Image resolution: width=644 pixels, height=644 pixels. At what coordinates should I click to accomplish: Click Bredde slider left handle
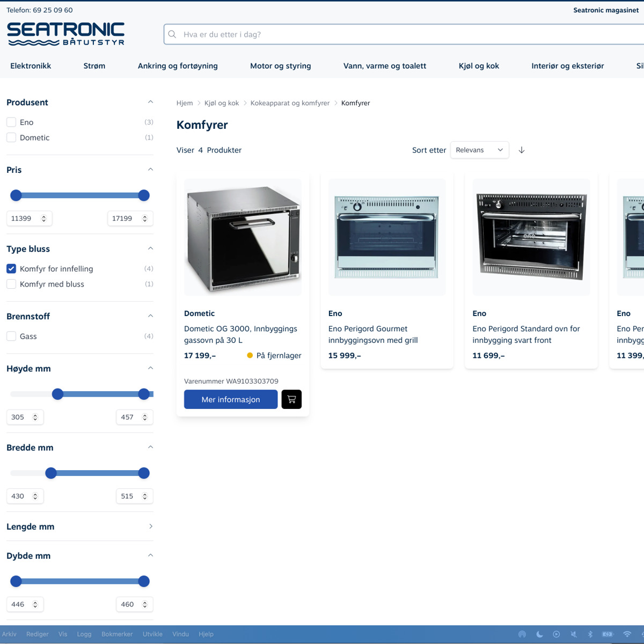tap(51, 473)
